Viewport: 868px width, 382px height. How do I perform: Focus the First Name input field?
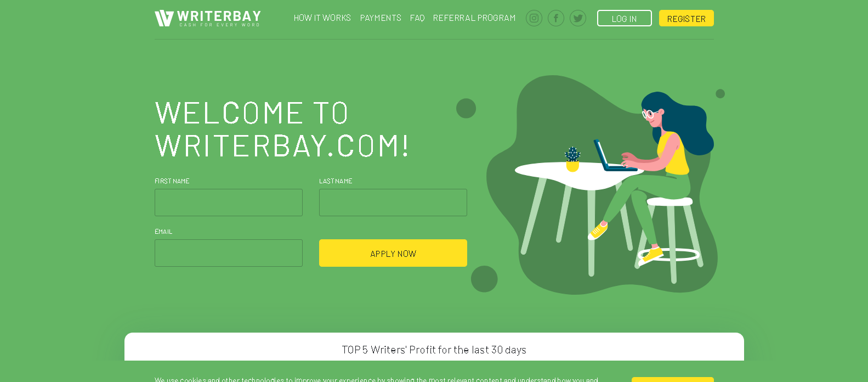pyautogui.click(x=229, y=203)
